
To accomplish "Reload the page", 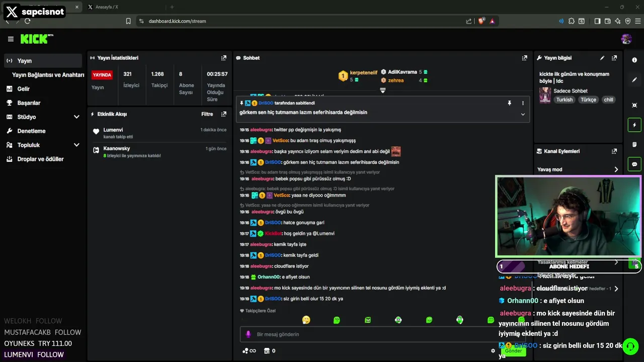I will pos(28,21).
